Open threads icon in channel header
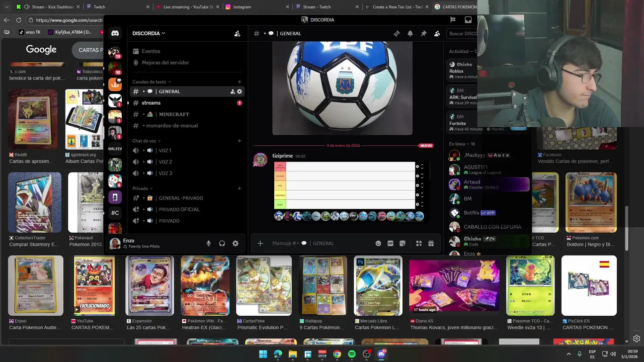The height and width of the screenshot is (362, 644). pos(396,34)
